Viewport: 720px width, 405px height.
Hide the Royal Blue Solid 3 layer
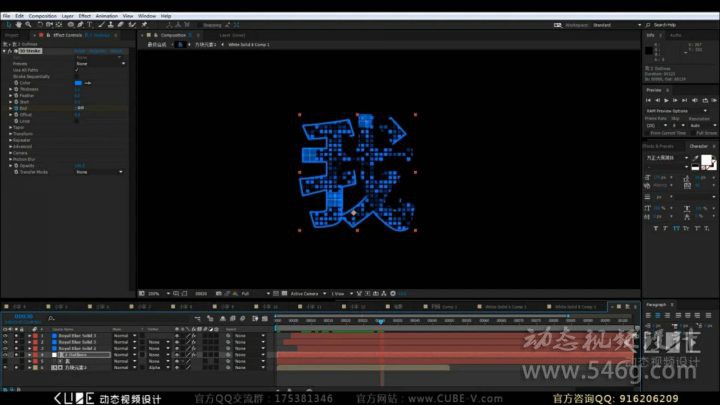5,337
